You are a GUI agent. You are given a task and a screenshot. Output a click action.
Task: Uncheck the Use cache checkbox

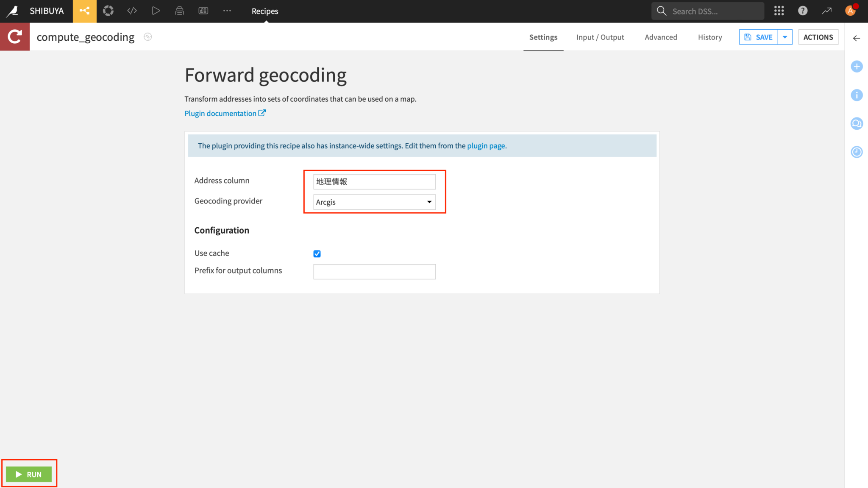317,254
